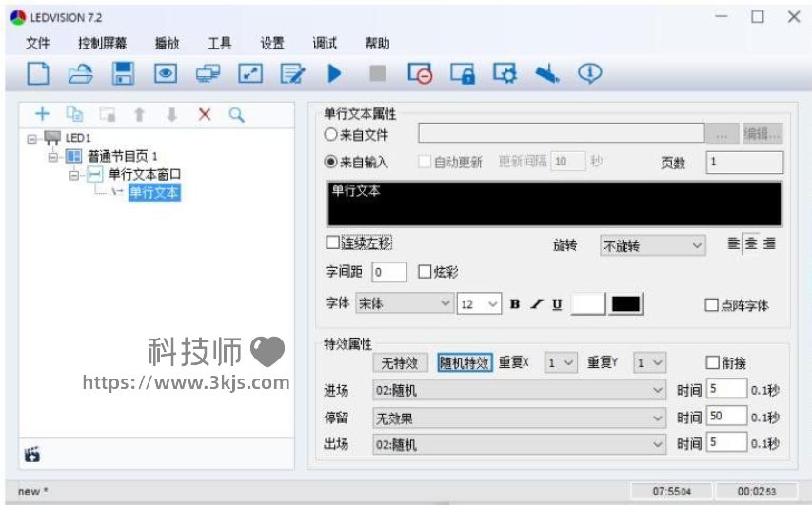Open the 控制屏幕 menu
This screenshot has width=812, height=505.
click(102, 43)
